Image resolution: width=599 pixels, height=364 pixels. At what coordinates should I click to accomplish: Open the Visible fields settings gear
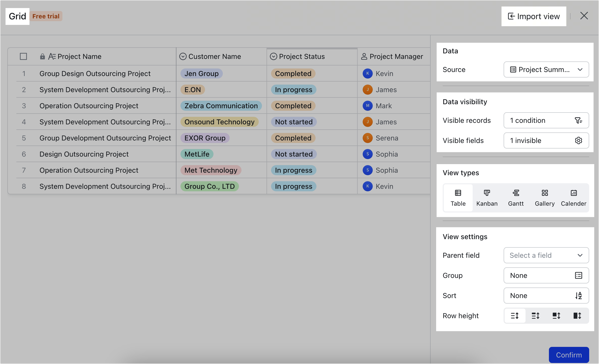tap(579, 140)
